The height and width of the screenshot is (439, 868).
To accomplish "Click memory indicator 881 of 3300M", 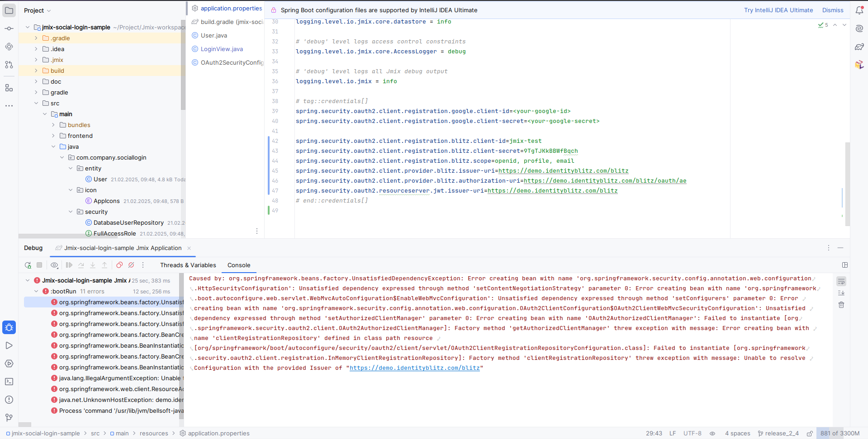I will tap(840, 434).
